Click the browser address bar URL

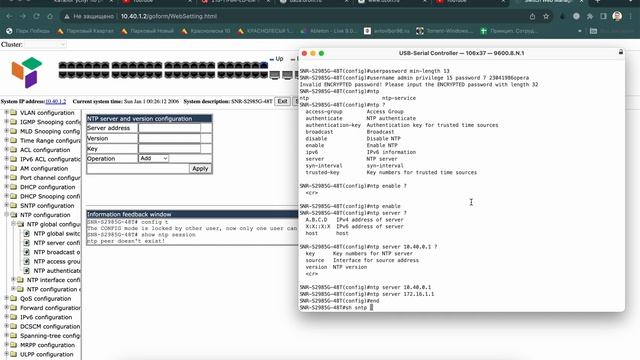pos(169,16)
